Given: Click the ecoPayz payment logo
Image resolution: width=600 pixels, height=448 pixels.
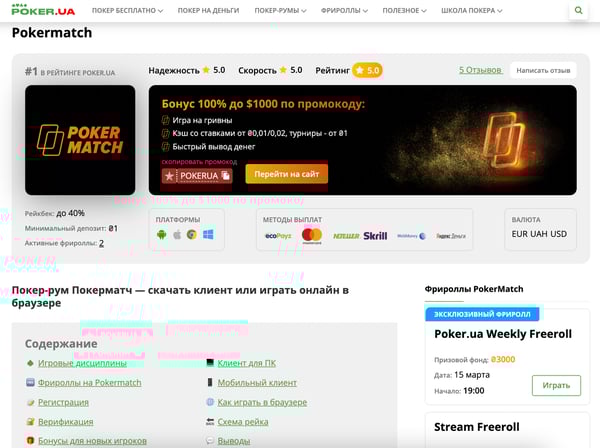Looking at the screenshot, I should [x=278, y=236].
